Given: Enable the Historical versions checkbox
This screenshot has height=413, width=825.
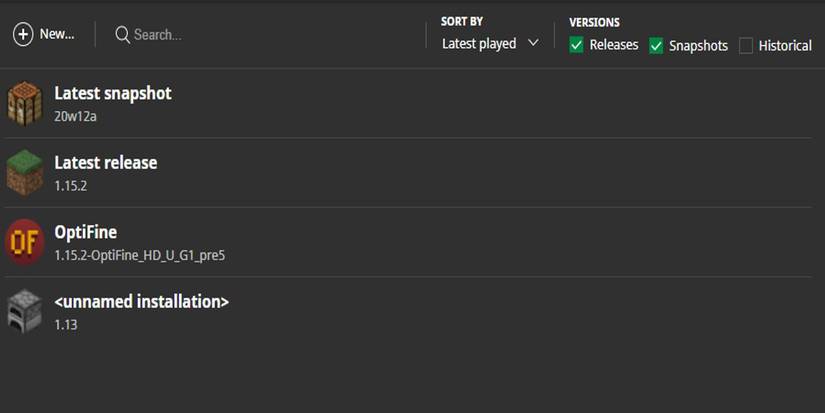Looking at the screenshot, I should click(x=746, y=45).
